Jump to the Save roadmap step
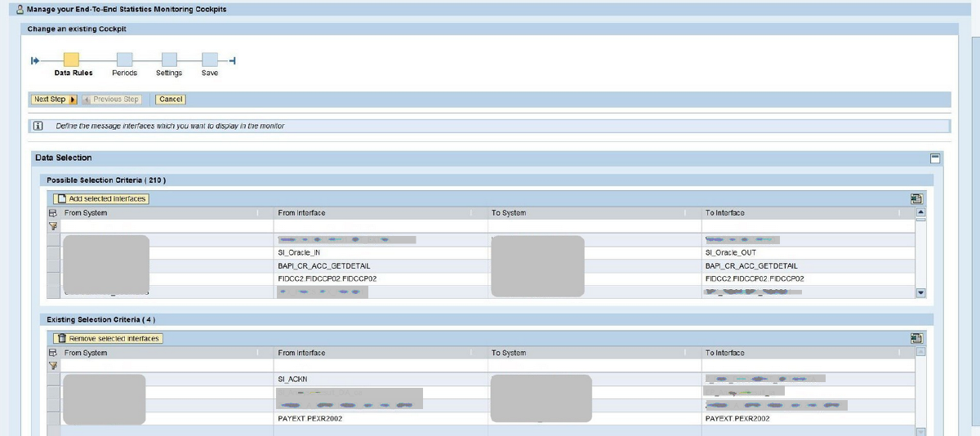 [x=210, y=60]
